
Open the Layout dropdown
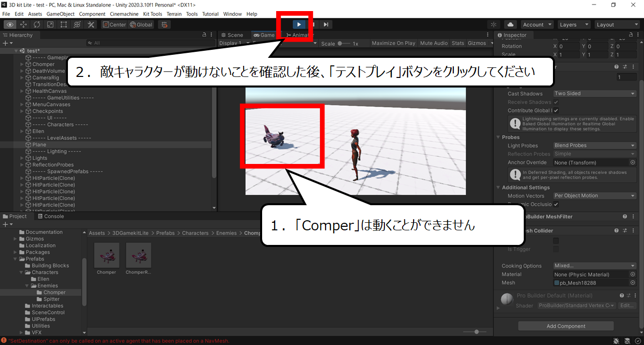click(x=617, y=25)
